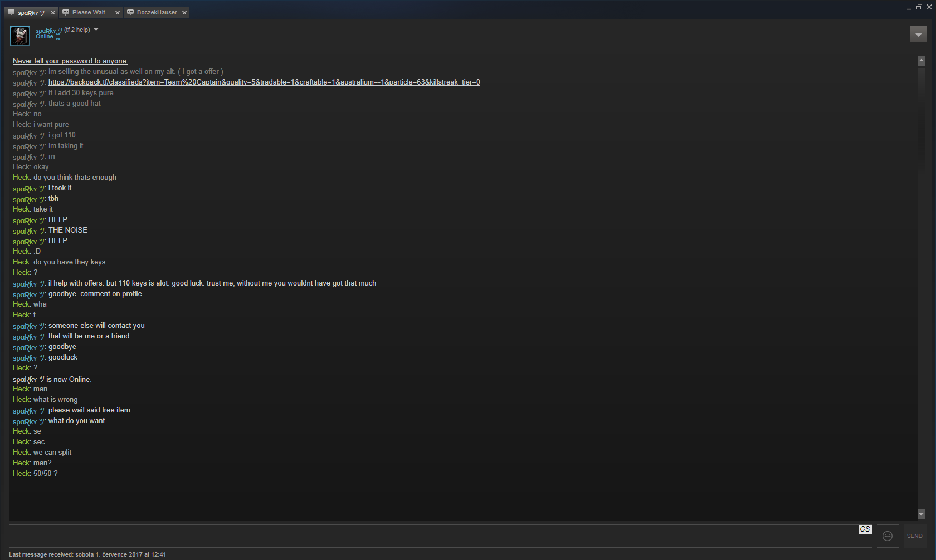The image size is (936, 560).
Task: Click the chat bubble icon on BoczekHauser tab
Action: [x=130, y=12]
